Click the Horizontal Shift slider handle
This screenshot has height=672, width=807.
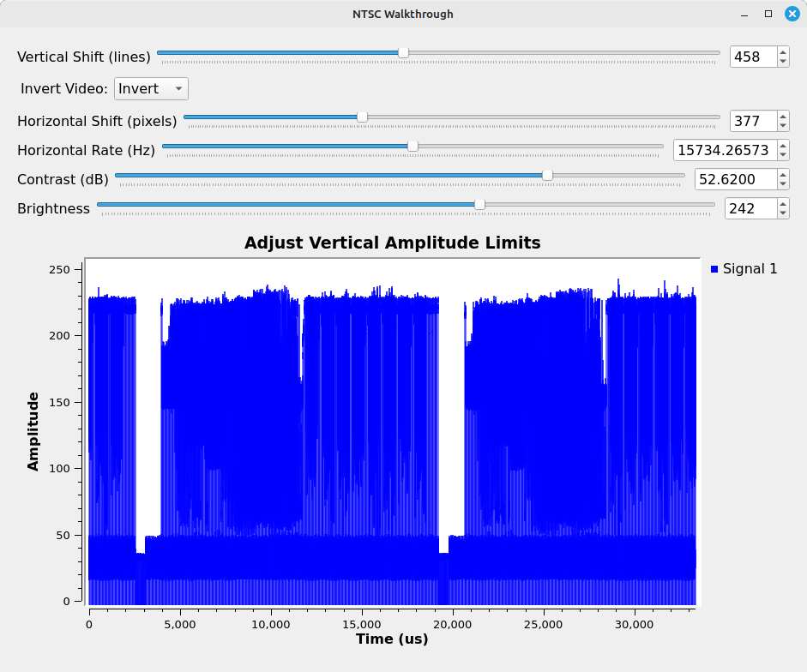point(362,117)
